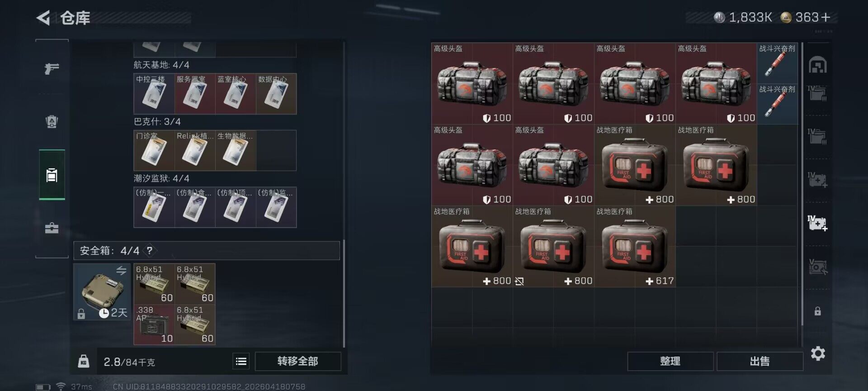This screenshot has width=868, height=391.
Task: Open the settings gear icon
Action: pos(818,353)
